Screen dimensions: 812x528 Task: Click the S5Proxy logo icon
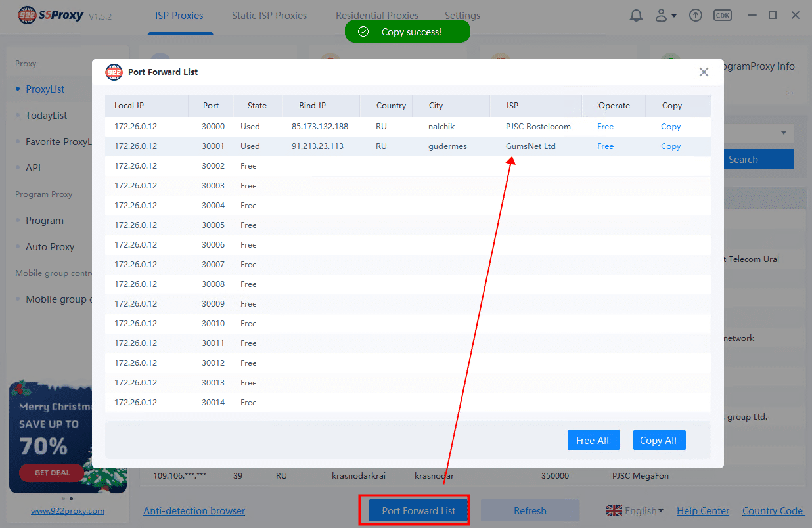(27, 15)
